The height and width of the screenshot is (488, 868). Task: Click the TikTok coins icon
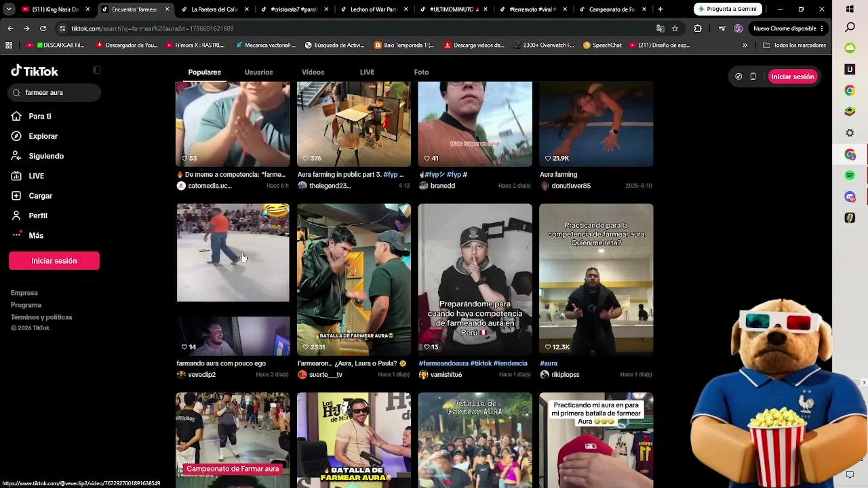click(x=738, y=77)
